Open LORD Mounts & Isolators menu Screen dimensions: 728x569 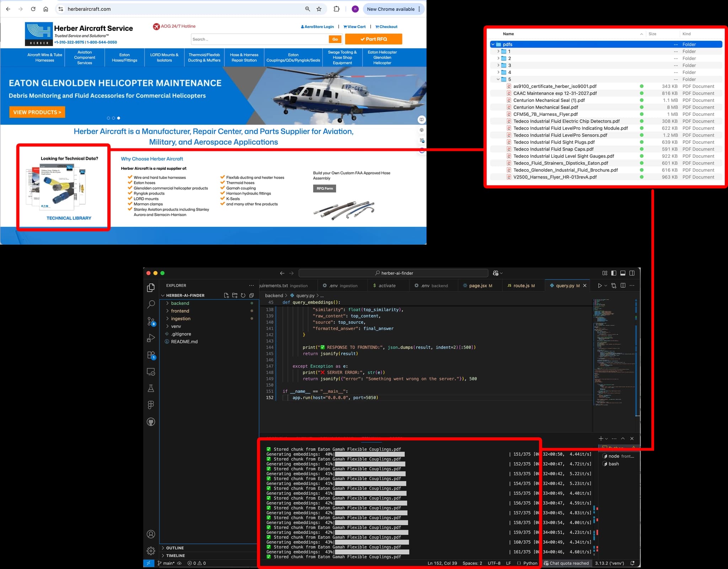pos(164,58)
